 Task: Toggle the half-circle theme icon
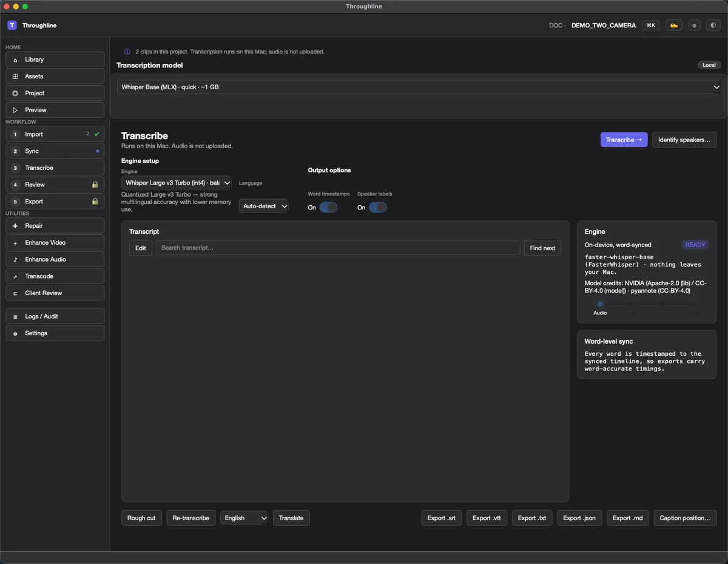[x=713, y=25]
